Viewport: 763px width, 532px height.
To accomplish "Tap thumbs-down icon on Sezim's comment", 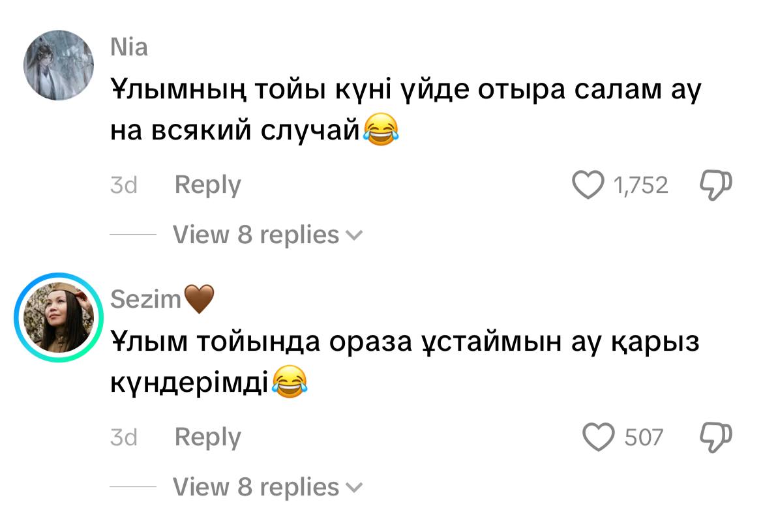I will pyautogui.click(x=716, y=437).
